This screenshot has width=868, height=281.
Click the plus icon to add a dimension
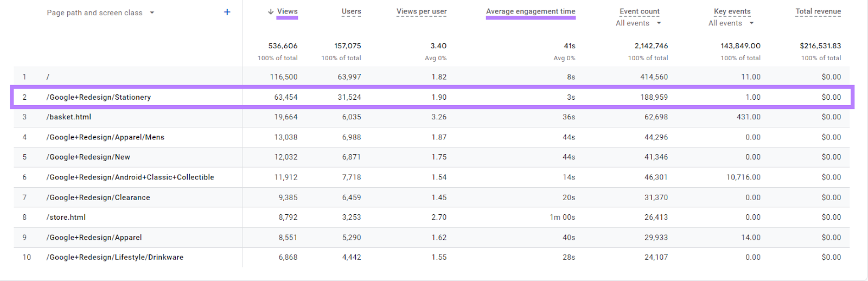click(x=227, y=12)
